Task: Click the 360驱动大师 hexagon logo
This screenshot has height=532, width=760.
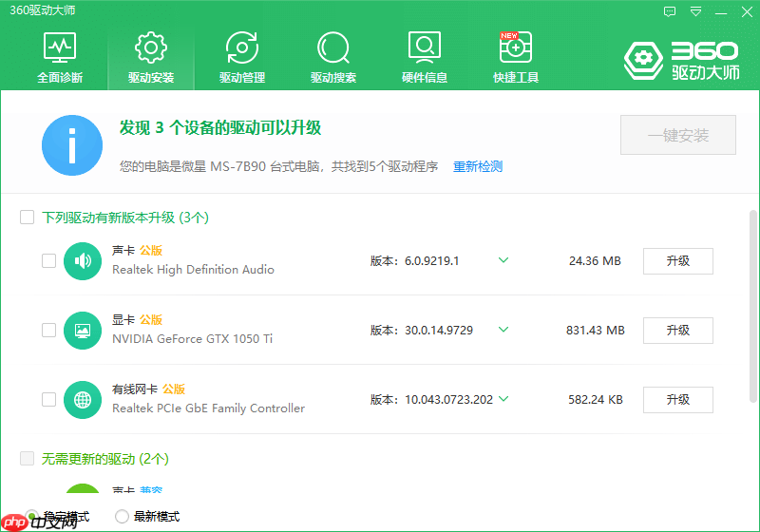Action: click(644, 60)
